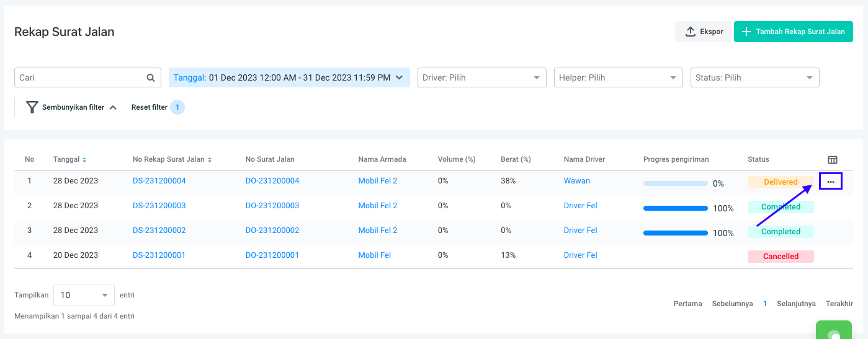
Task: Sort by Tanggal column arrows
Action: point(84,160)
